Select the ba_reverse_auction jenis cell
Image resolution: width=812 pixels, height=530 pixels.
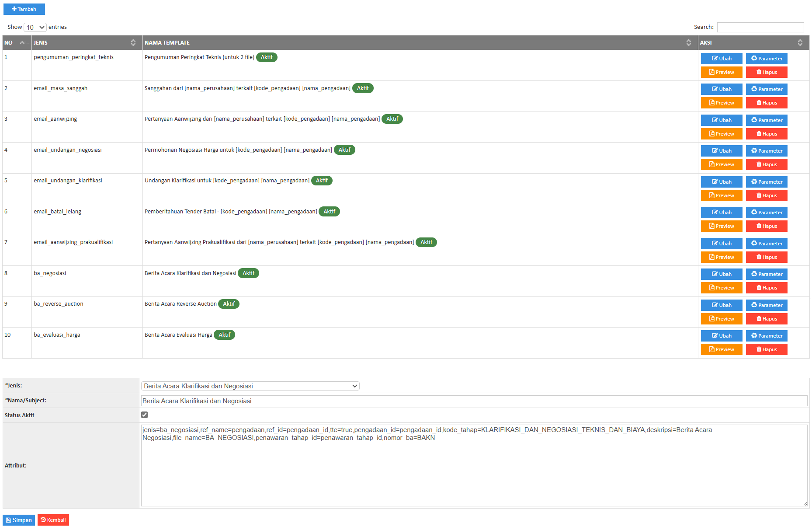[87, 312]
